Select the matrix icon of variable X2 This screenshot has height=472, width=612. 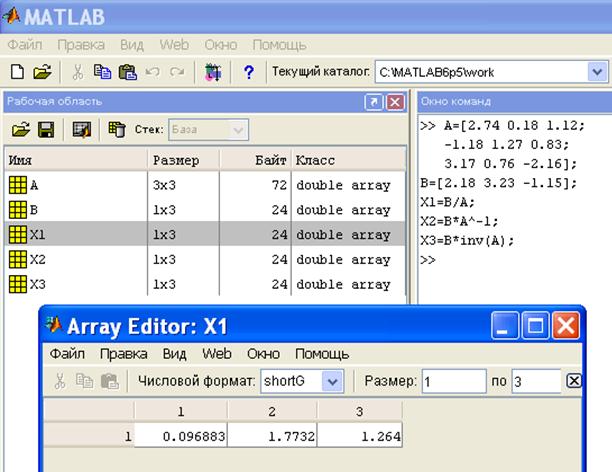pos(18,259)
